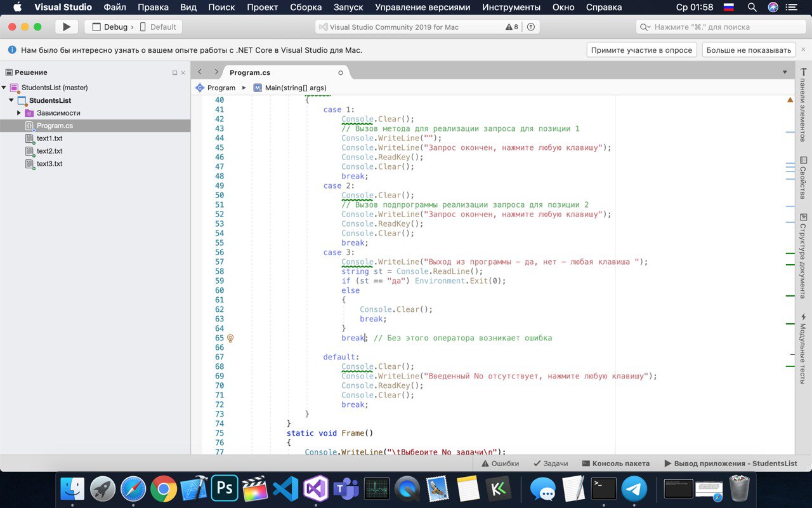The height and width of the screenshot is (508, 812).
Task: Collapse the StudentsList project node
Action: 11,100
